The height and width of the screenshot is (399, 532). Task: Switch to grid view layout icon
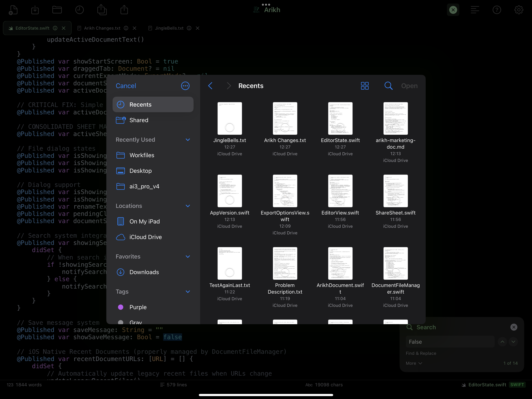(365, 86)
